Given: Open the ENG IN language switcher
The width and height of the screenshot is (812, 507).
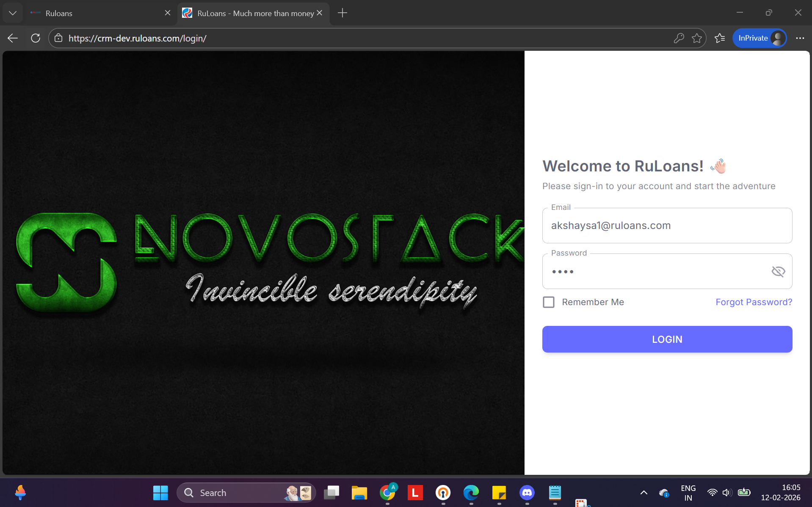Looking at the screenshot, I should [x=688, y=493].
